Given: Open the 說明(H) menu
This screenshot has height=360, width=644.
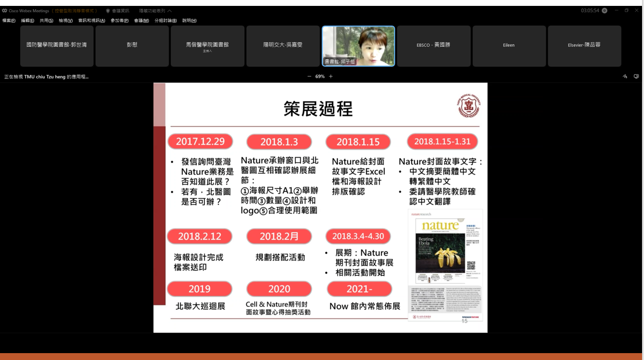Looking at the screenshot, I should pyautogui.click(x=189, y=21).
